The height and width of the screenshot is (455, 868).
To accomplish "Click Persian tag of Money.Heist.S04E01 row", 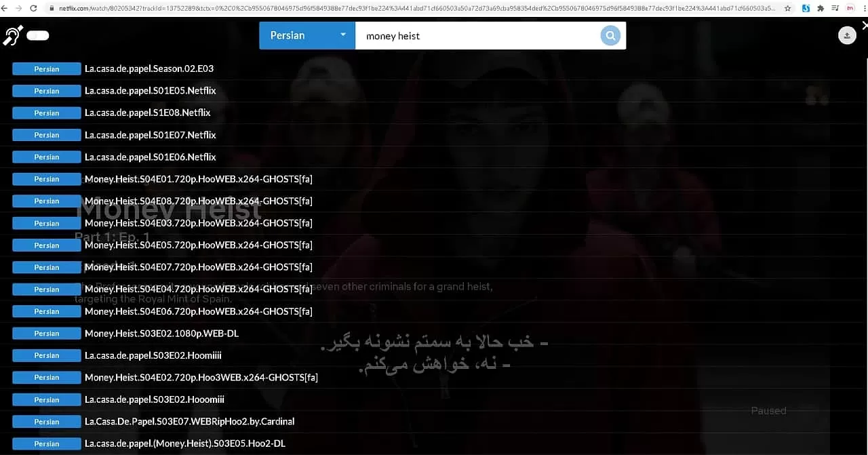I will pyautogui.click(x=47, y=179).
